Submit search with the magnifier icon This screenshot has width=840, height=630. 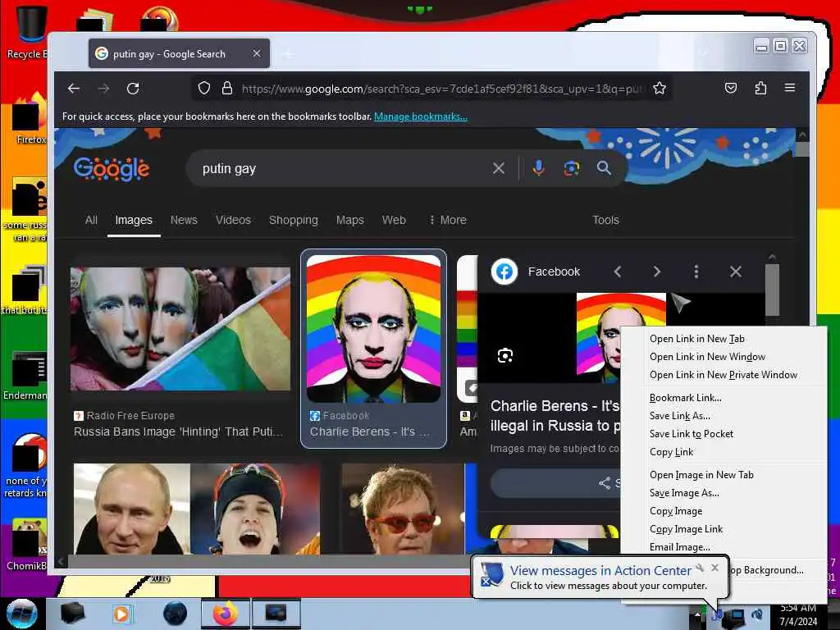click(x=605, y=168)
